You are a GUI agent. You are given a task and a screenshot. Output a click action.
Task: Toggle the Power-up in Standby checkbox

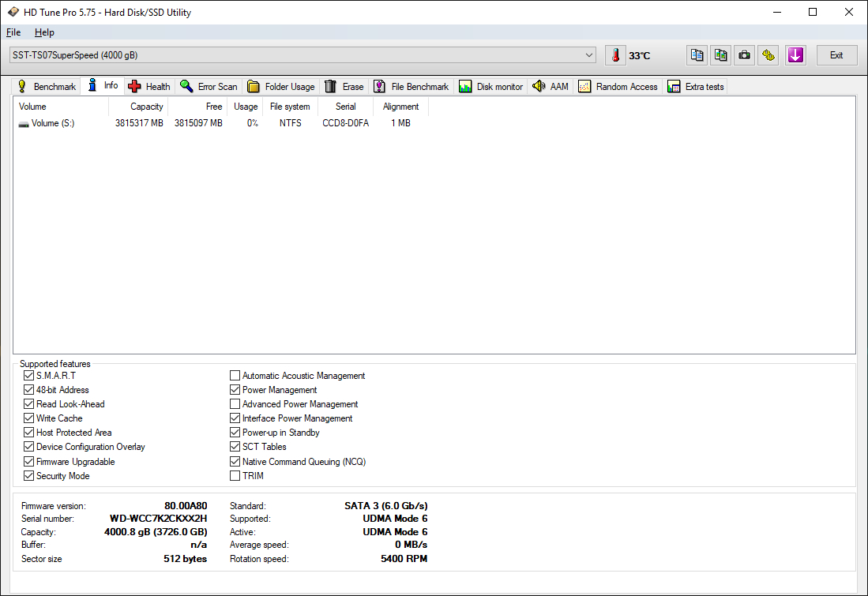(x=235, y=432)
